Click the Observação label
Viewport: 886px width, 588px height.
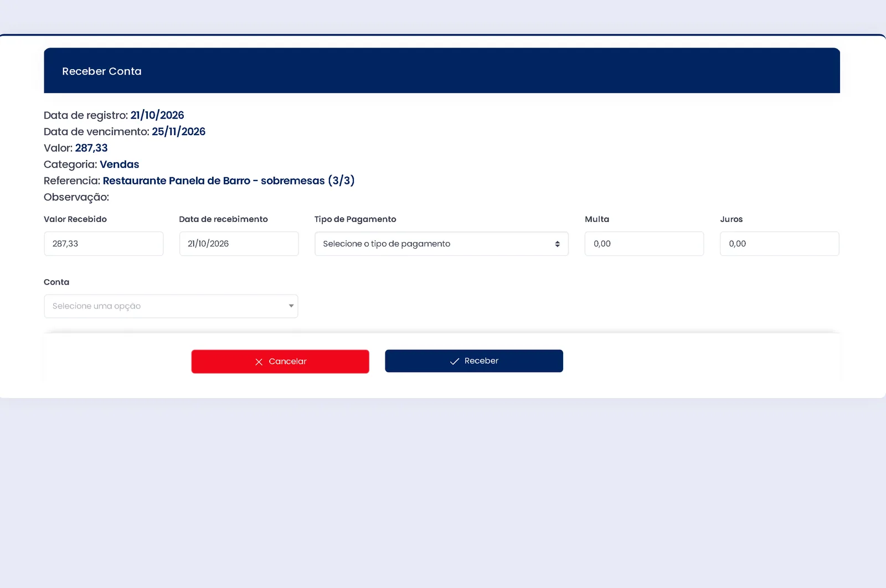click(x=76, y=198)
